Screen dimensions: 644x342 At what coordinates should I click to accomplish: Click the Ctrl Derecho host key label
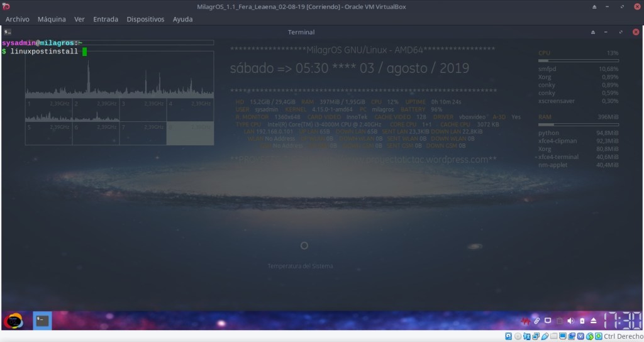click(x=623, y=336)
